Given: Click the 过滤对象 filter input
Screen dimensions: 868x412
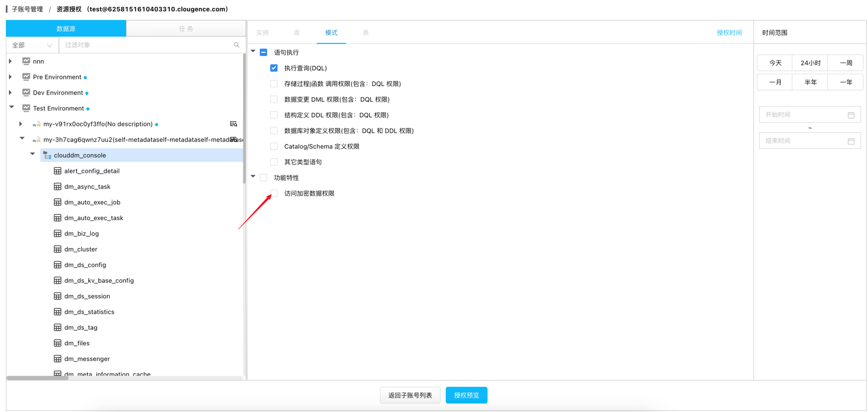Looking at the screenshot, I should tap(146, 45).
